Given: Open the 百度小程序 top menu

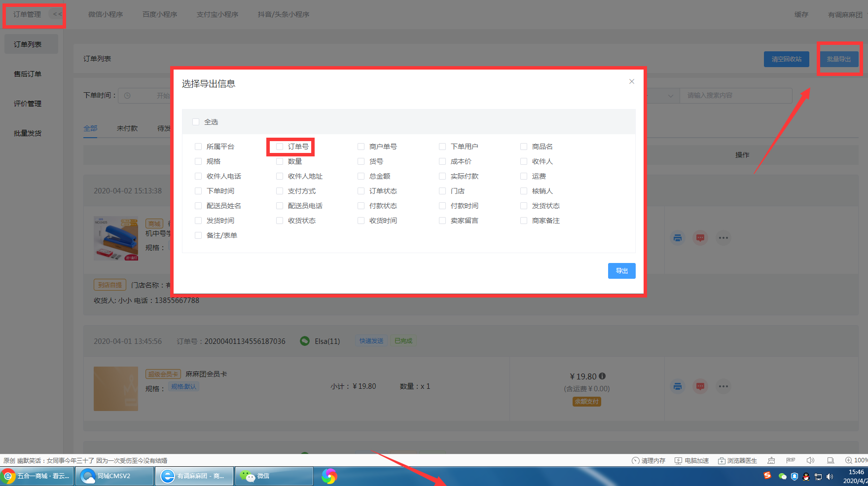Looking at the screenshot, I should (160, 14).
